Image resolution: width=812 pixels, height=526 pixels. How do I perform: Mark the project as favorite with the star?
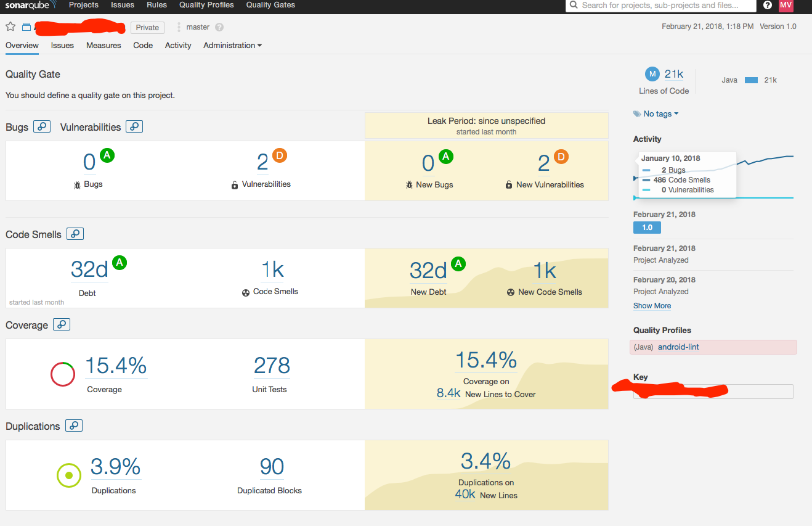tap(10, 27)
